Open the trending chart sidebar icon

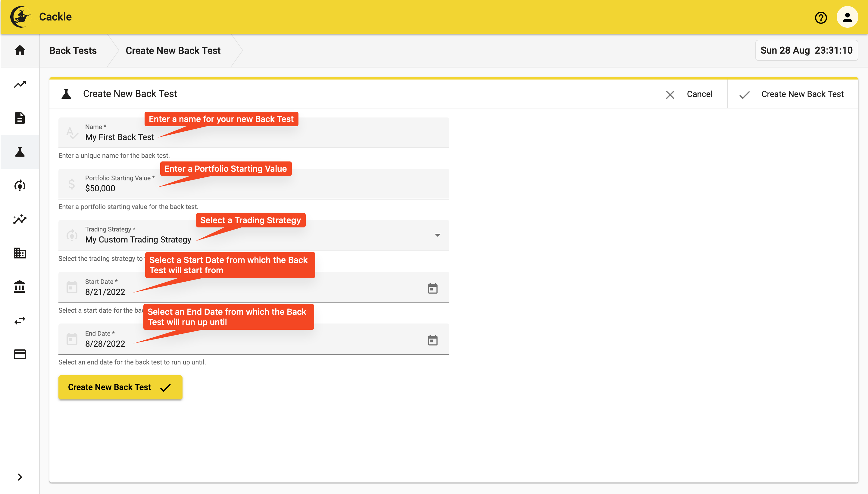tap(20, 84)
